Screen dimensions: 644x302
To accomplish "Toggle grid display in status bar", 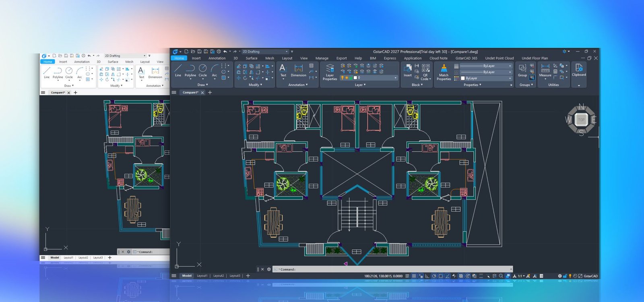I will tap(414, 276).
